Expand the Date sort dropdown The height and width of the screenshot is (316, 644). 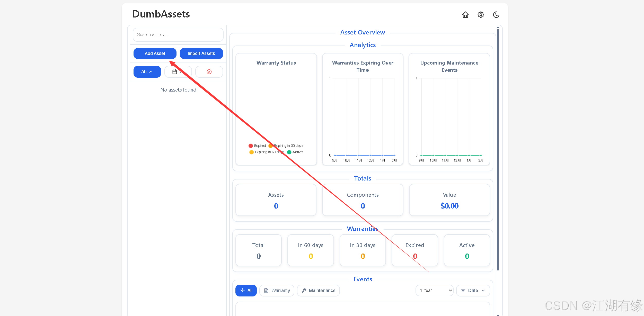[x=473, y=290]
